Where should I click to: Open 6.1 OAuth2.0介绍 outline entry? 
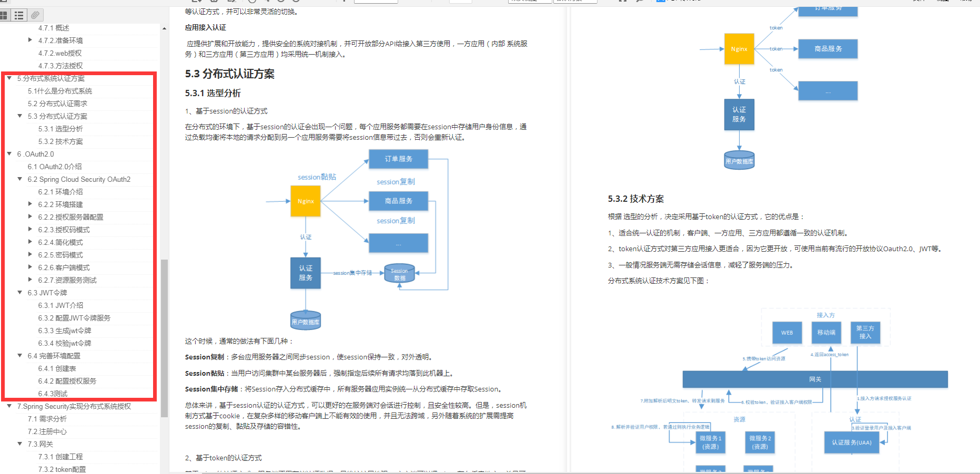(55, 167)
